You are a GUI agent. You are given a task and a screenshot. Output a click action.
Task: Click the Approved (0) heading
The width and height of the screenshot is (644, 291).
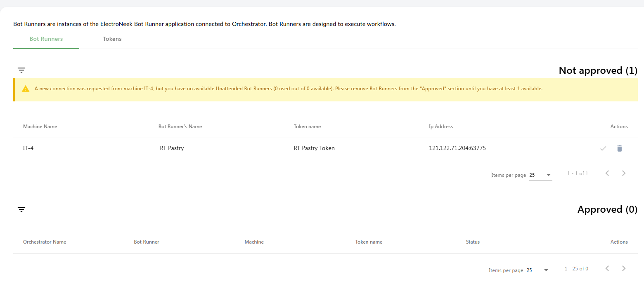[x=608, y=209]
